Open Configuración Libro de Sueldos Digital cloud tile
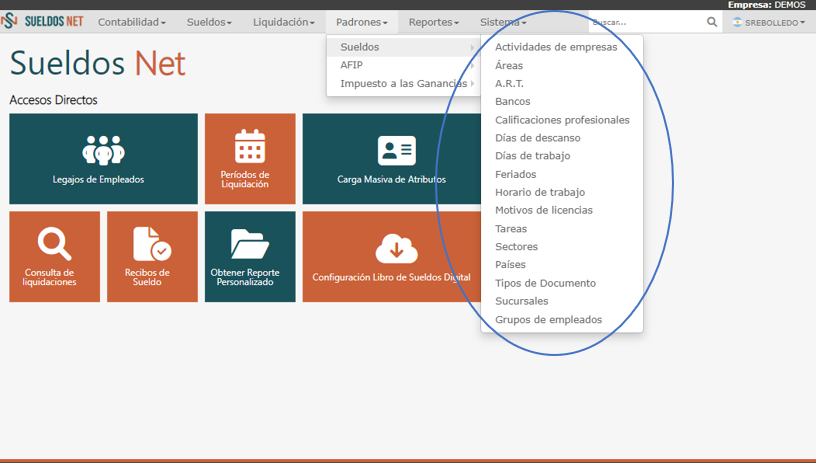 point(392,256)
